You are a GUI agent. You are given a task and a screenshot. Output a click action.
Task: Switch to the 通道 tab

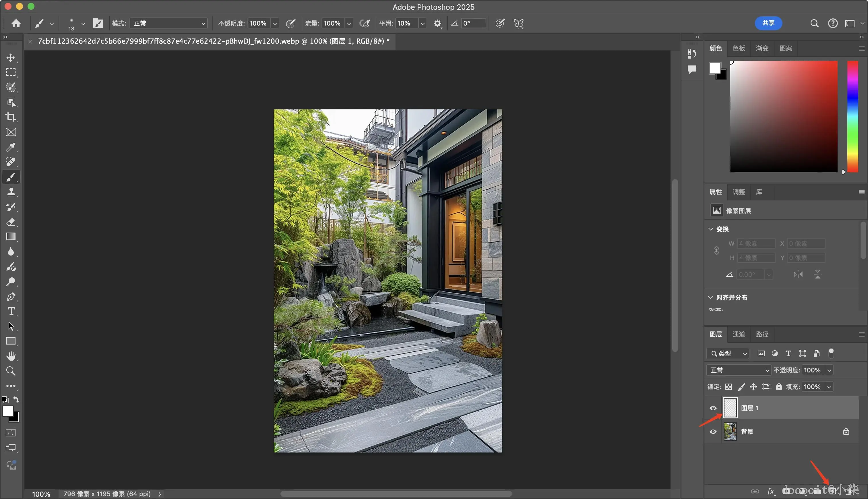coord(739,334)
